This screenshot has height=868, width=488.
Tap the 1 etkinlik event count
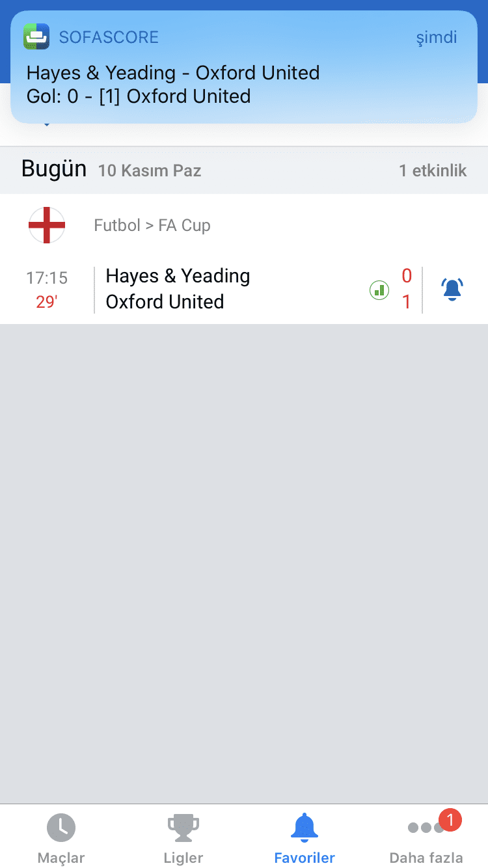(x=433, y=170)
